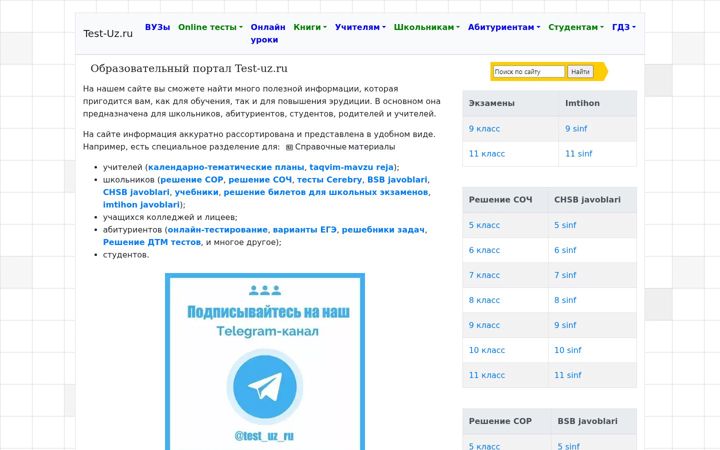Screen dimensions: 720x450
Task: Open тесты Cerebry link
Action: pyautogui.click(x=329, y=180)
